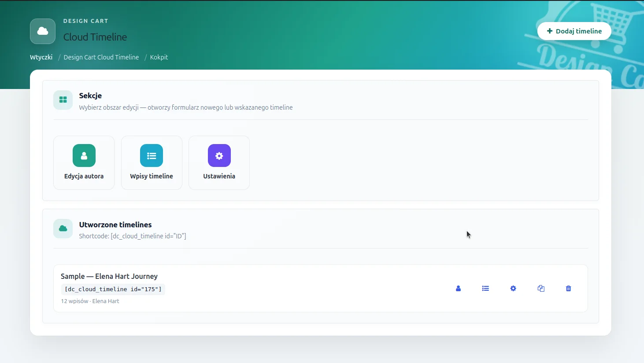The height and width of the screenshot is (363, 644).
Task: Click the cloud logo icon in header
Action: tap(43, 31)
